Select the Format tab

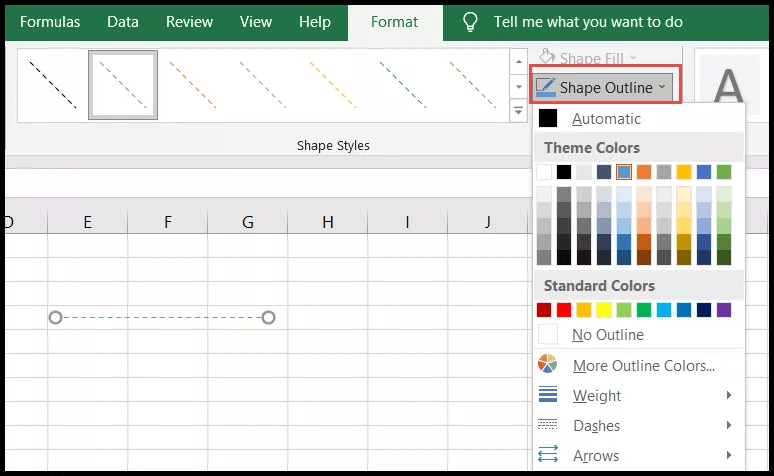click(x=394, y=22)
